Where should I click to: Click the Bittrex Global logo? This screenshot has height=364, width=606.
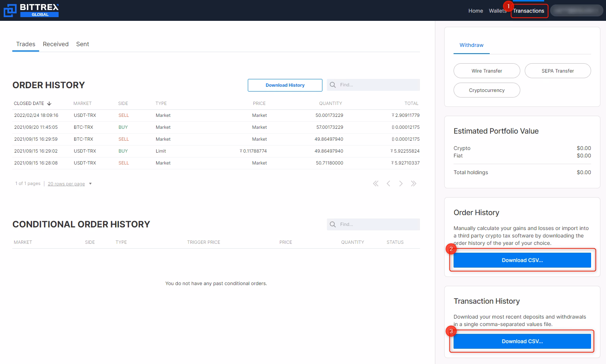(31, 10)
